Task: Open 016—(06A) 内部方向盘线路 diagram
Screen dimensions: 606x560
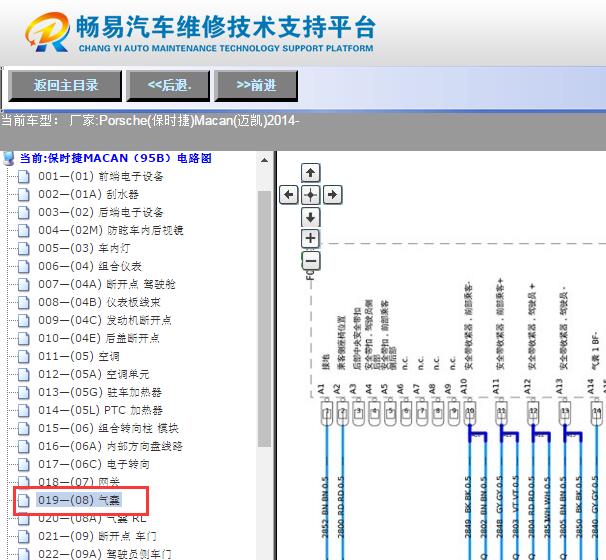Action: coord(110,446)
